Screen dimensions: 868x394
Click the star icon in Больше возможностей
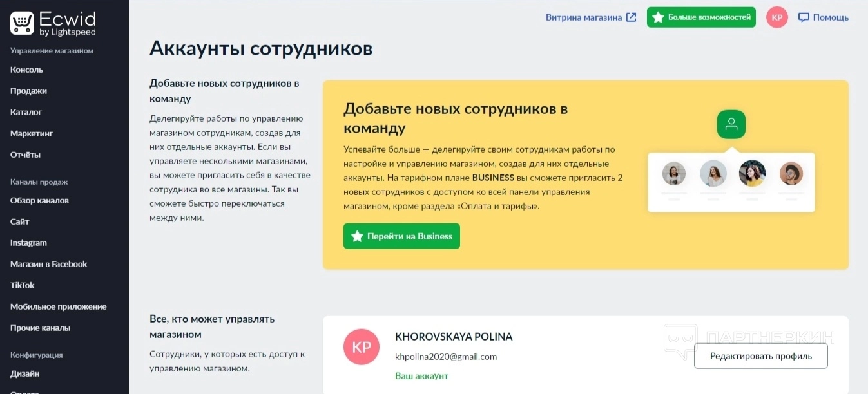tap(658, 17)
